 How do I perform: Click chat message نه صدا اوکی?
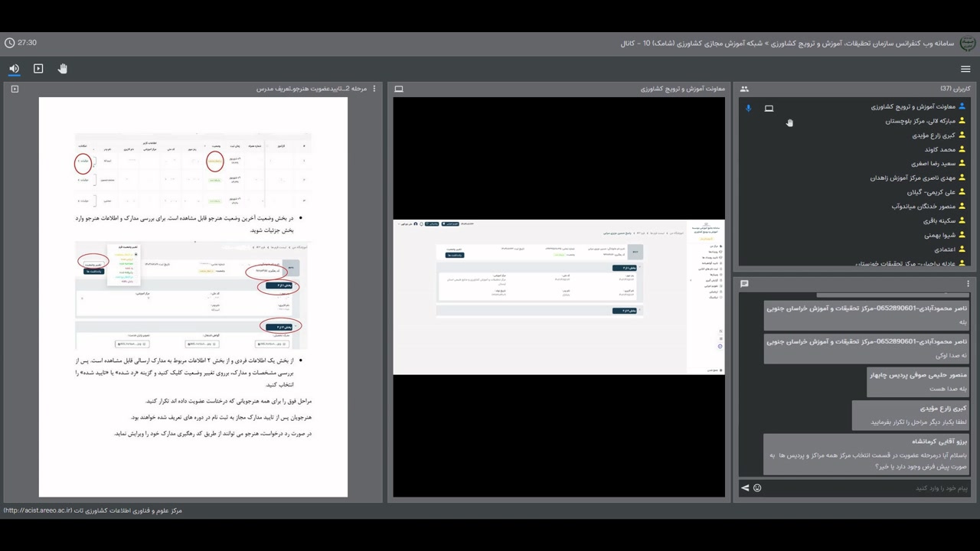click(x=951, y=355)
